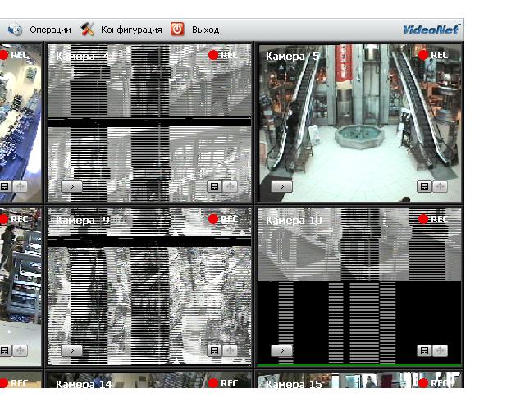The width and height of the screenshot is (525, 420).
Task: Click the Камера 14 label
Action: coord(84,384)
